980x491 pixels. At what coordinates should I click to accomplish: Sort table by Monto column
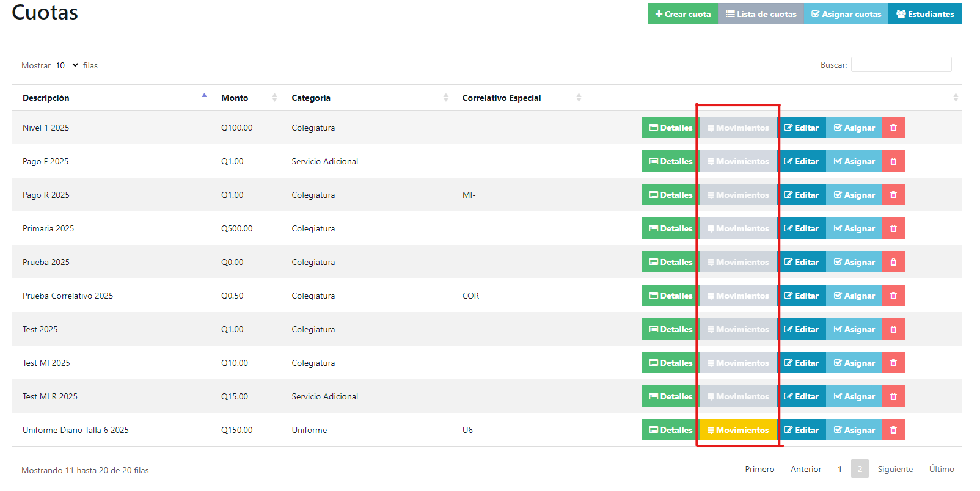[x=246, y=98]
